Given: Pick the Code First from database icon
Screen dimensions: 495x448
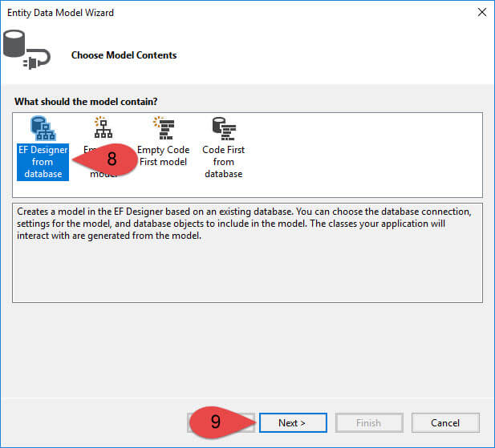Looking at the screenshot, I should point(222,128).
